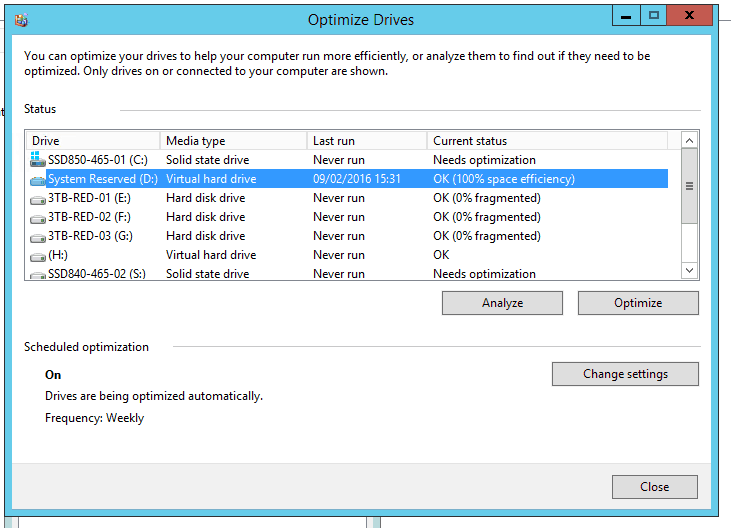This screenshot has width=731, height=528.
Task: Open Change settings for scheduled optimization
Action: tap(625, 374)
